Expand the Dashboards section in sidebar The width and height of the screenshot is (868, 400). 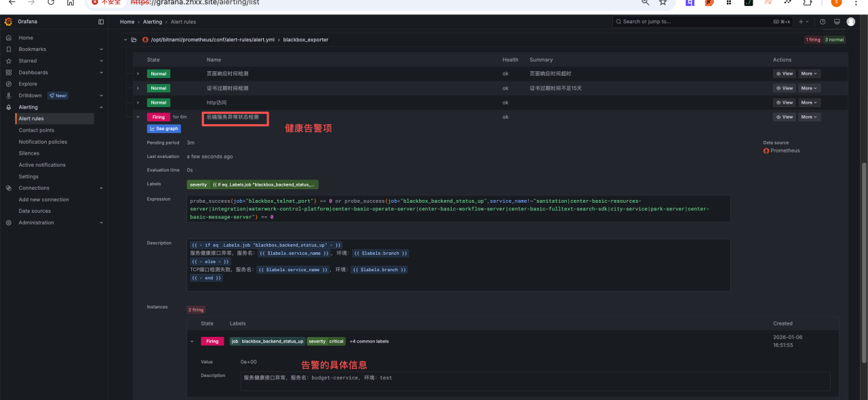101,73
